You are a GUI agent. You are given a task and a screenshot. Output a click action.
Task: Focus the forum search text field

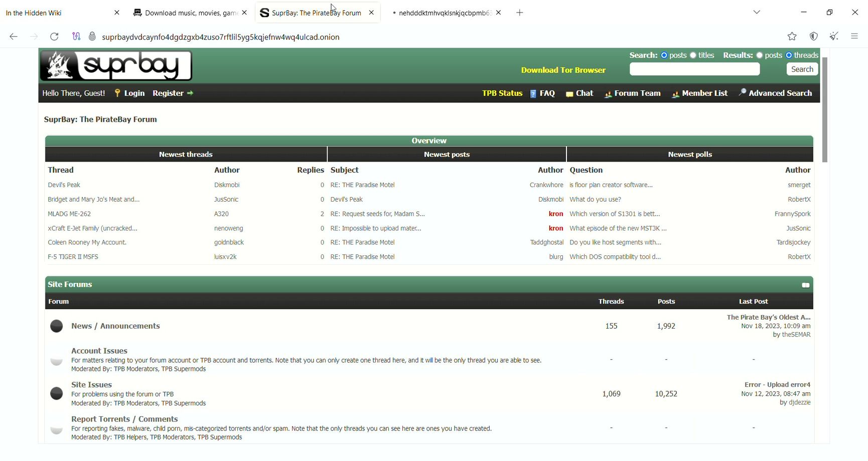tap(694, 69)
